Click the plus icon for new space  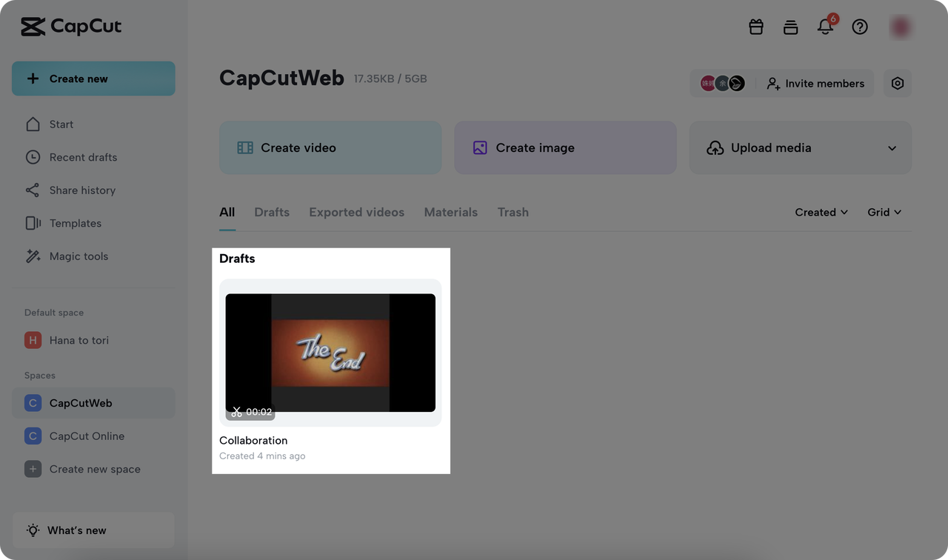coord(33,469)
